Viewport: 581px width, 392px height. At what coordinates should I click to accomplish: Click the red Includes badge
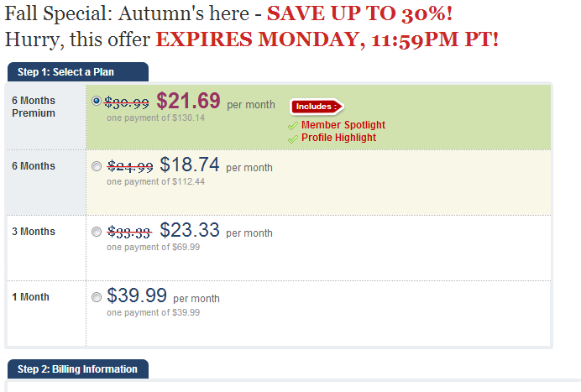pyautogui.click(x=317, y=107)
